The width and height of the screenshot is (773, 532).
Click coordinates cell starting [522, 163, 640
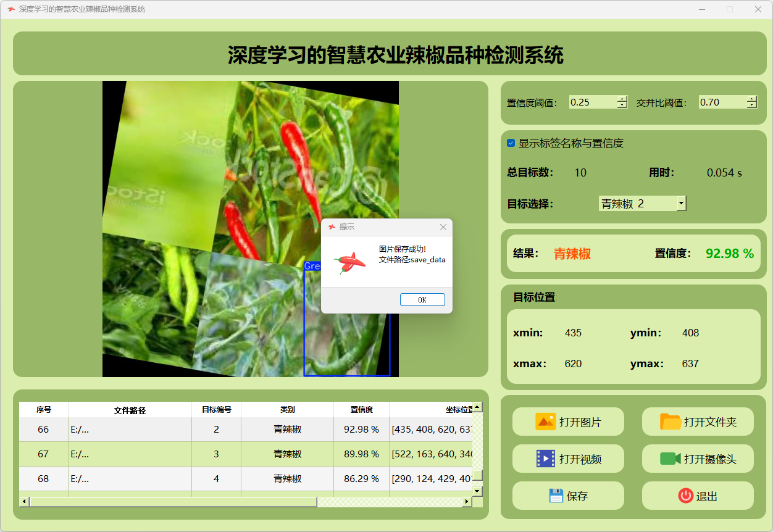pos(431,454)
